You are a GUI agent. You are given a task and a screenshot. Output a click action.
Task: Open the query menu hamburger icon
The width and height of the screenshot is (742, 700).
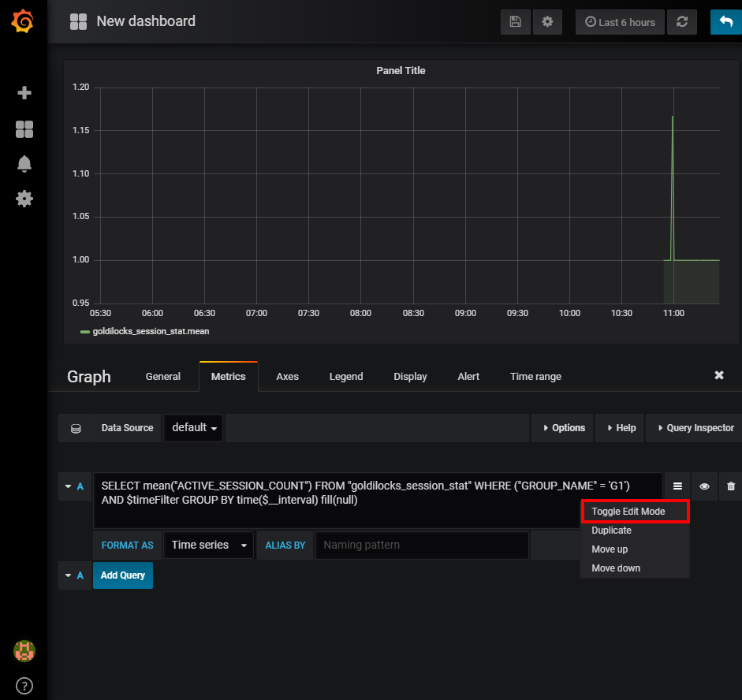677,486
